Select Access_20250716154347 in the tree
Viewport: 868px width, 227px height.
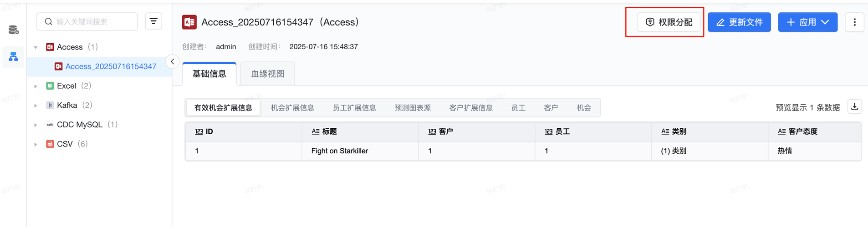111,66
